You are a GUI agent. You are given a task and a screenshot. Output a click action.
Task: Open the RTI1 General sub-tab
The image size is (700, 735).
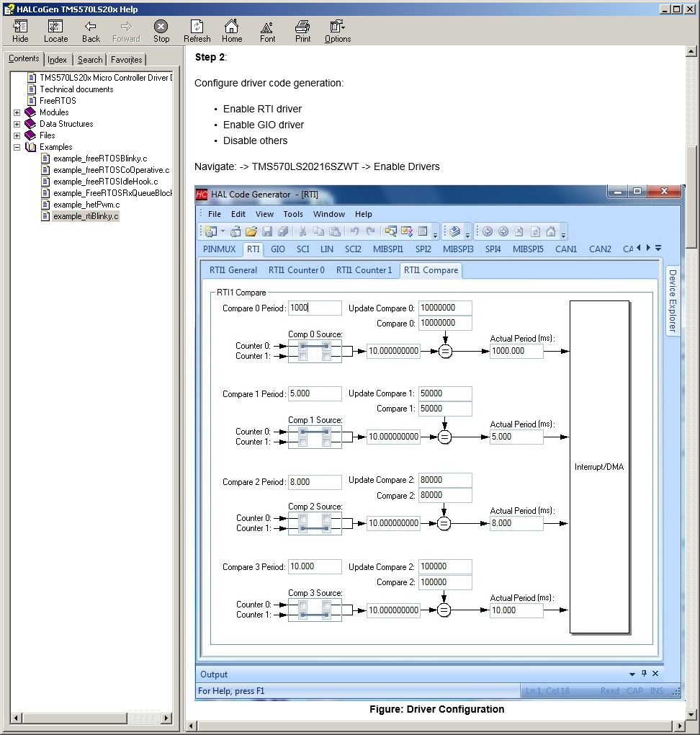coord(233,270)
